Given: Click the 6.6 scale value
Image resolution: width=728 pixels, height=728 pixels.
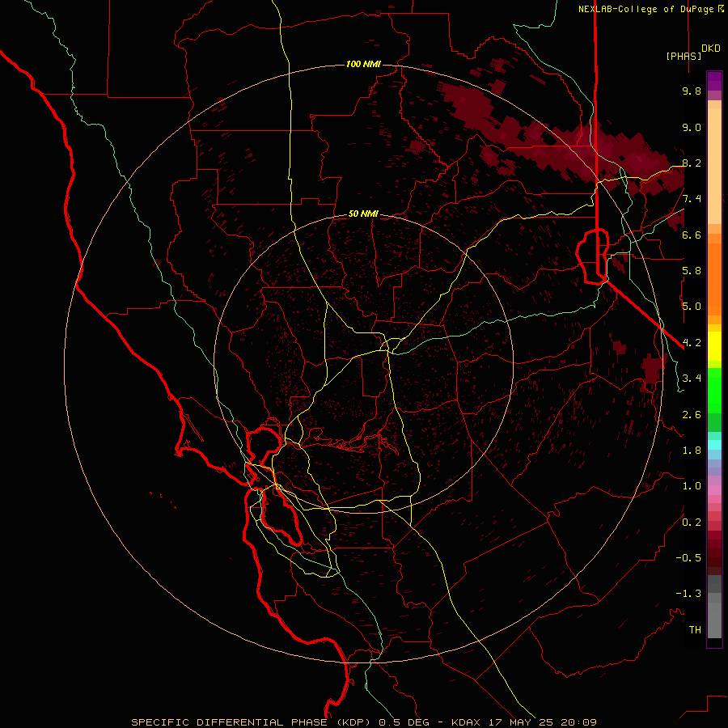Looking at the screenshot, I should point(692,235).
